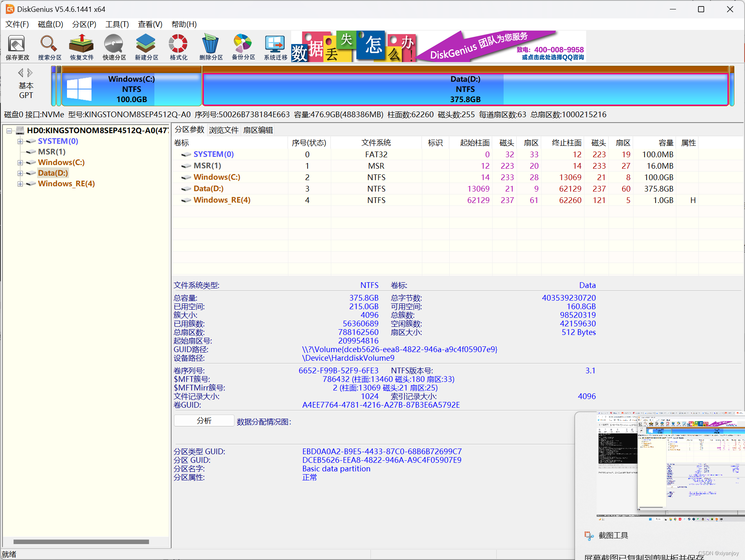745x560 pixels.
Task: Click the Data(D:) drive icon in partition table
Action: (186, 189)
